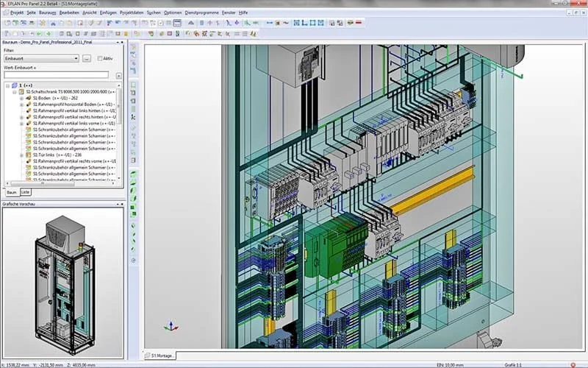Switch to the Baum tab
This screenshot has height=368, width=588.
[x=12, y=192]
